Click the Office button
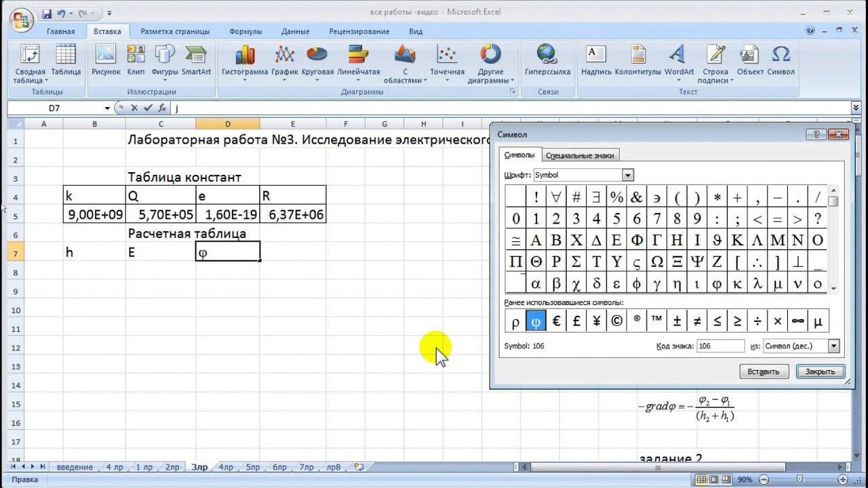 [21, 19]
